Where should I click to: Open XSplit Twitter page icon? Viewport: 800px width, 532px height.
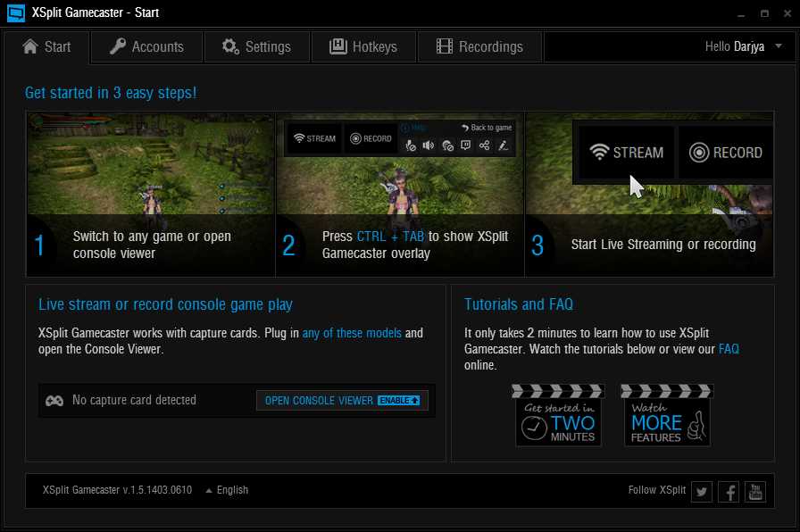[x=702, y=492]
